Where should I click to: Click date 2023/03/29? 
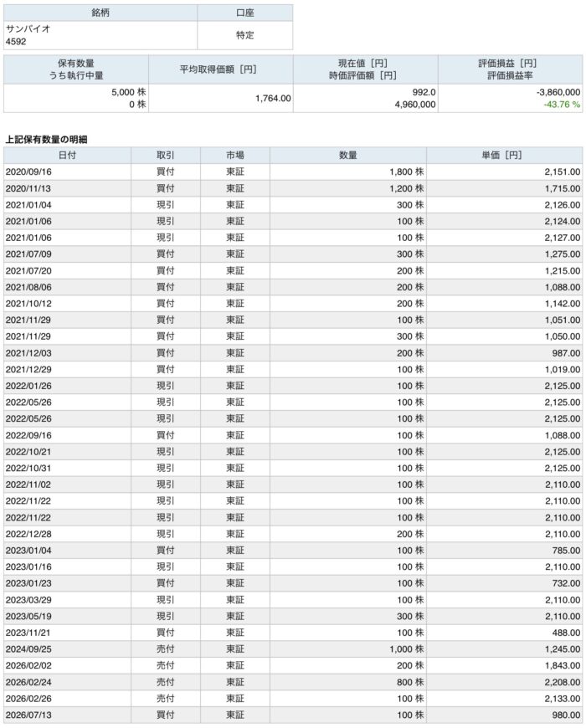(28, 600)
